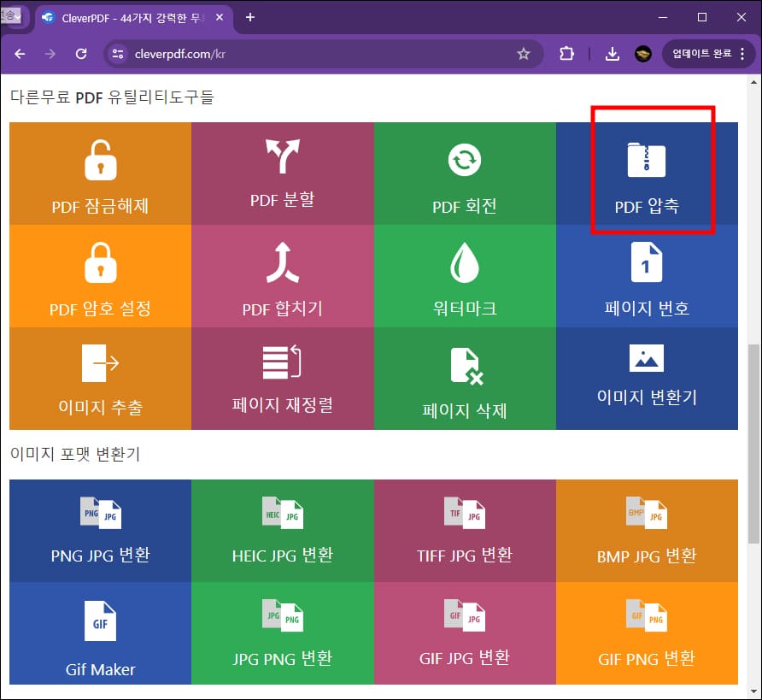Open the Gif Maker tool

100,633
